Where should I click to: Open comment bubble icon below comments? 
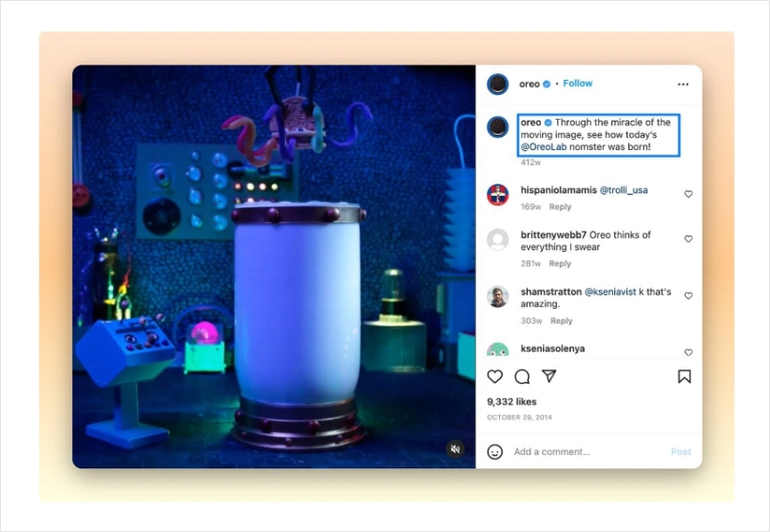pos(522,376)
